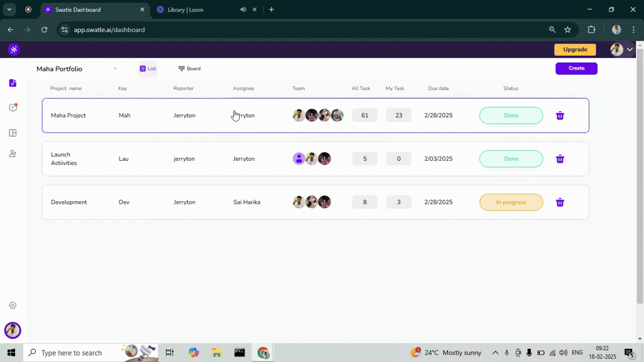Click All Task count 61
Viewport: 644px width, 362px height.
365,116
